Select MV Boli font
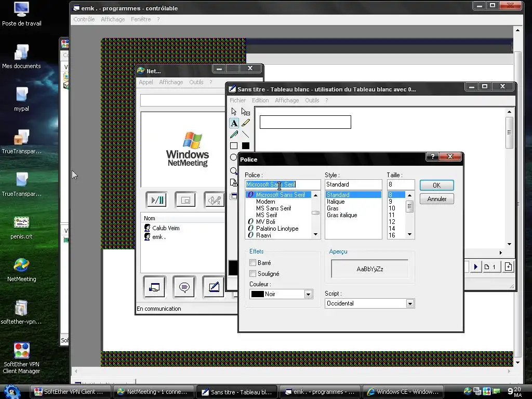 click(265, 222)
